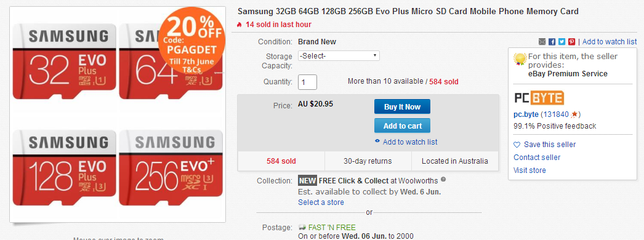Open Click & Collect help question mark

(x=443, y=180)
